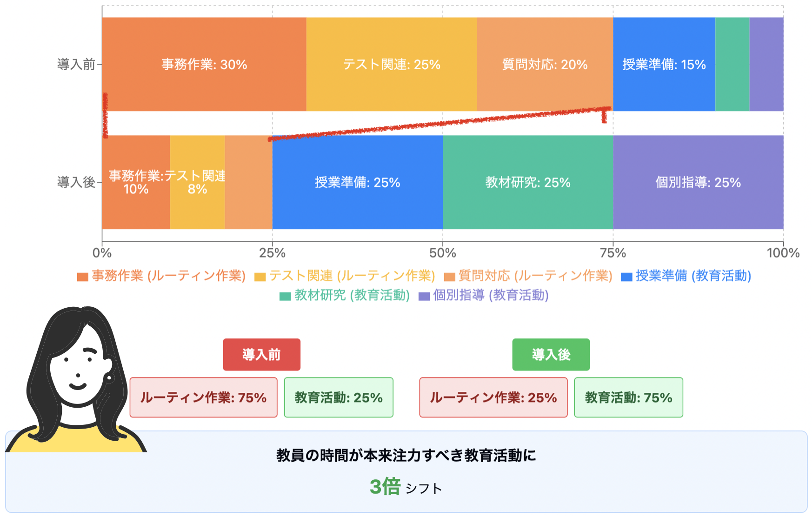Click the red 導入前 button

point(261,355)
